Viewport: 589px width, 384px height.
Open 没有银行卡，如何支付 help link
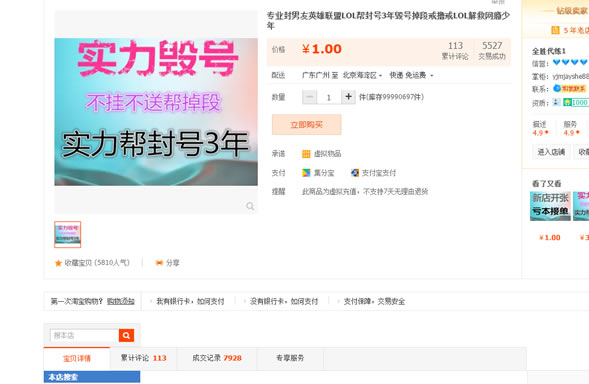pyautogui.click(x=284, y=301)
